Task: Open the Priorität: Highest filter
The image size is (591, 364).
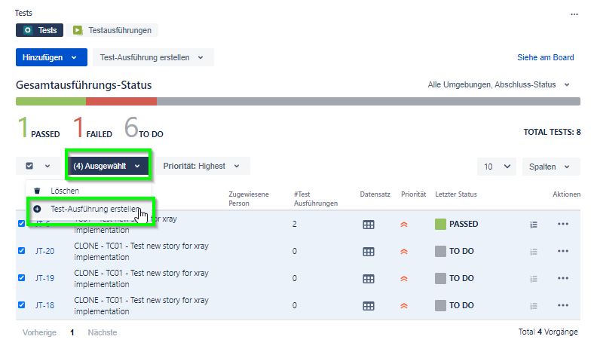Action: [x=202, y=166]
